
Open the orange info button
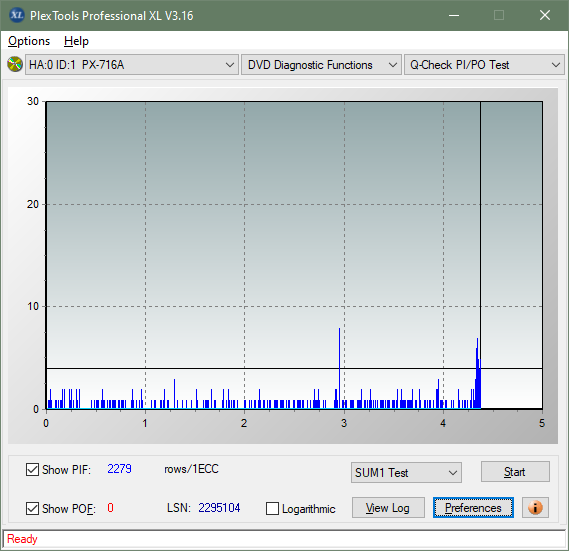tap(535, 507)
